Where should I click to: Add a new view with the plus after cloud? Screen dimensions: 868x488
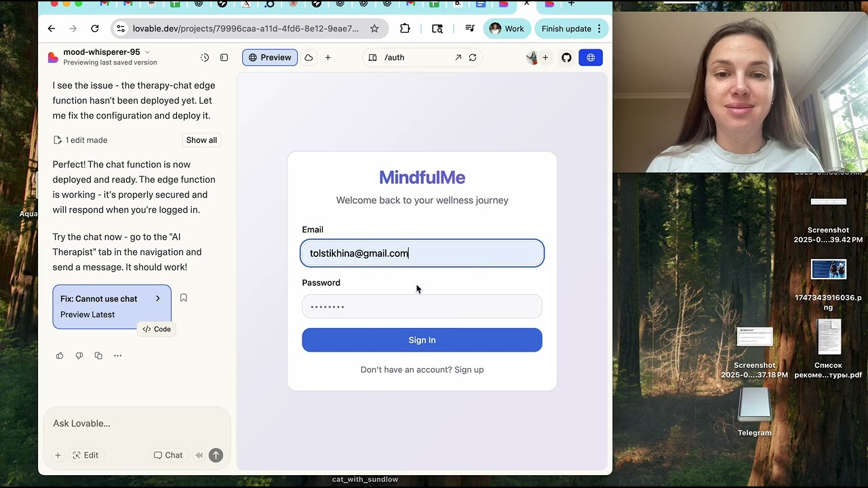click(x=328, y=58)
